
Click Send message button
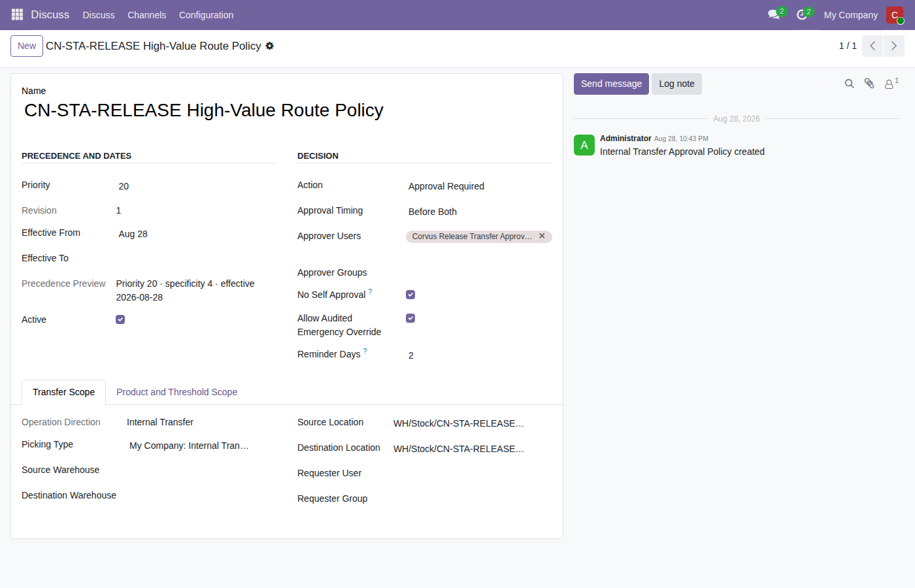coord(611,84)
